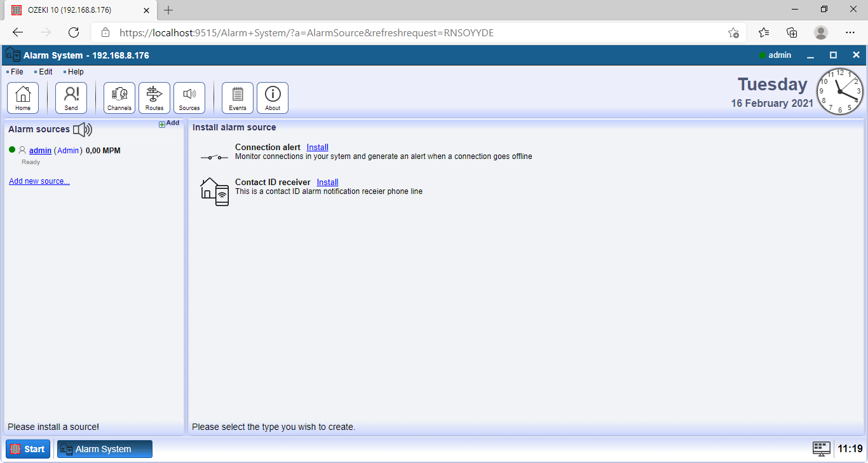Open the File menu
Screen dimensions: 868x463
[17, 72]
